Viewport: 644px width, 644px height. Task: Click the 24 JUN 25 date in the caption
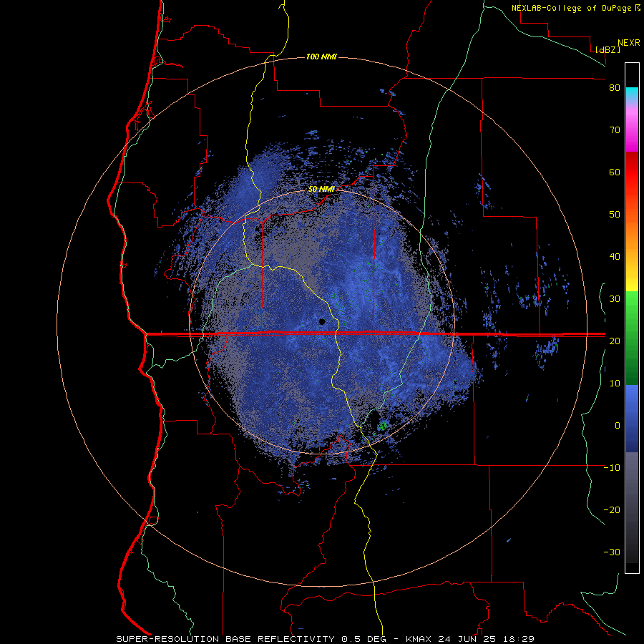(x=467, y=639)
